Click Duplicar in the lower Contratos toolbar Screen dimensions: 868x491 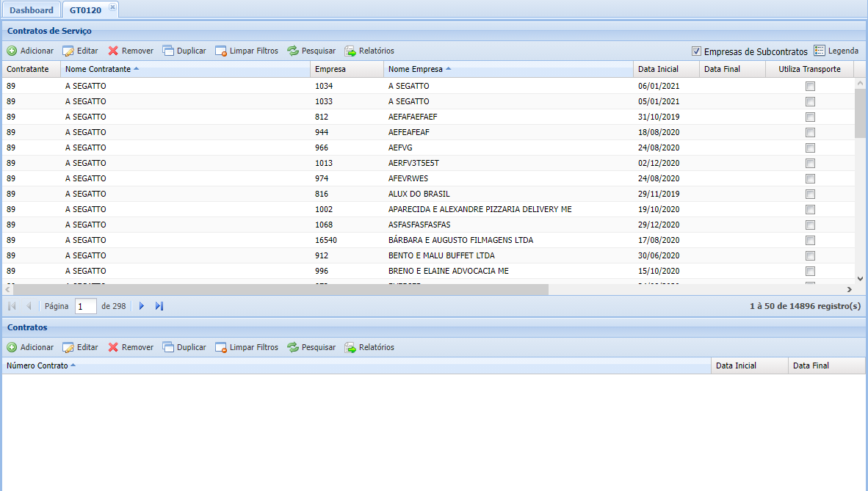pyautogui.click(x=184, y=348)
